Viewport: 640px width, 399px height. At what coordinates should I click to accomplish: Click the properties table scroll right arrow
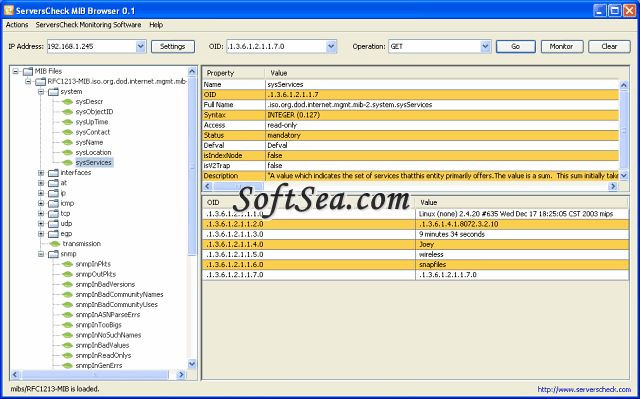[613, 186]
